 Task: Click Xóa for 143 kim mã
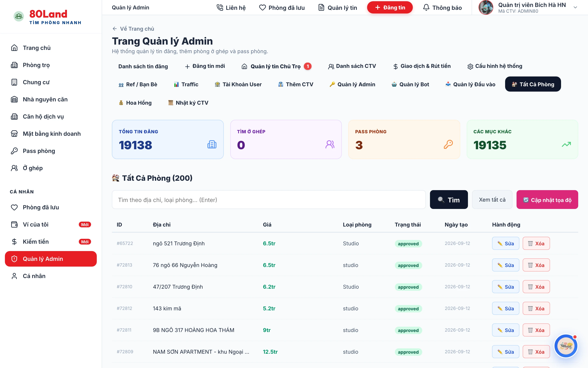[536, 308]
